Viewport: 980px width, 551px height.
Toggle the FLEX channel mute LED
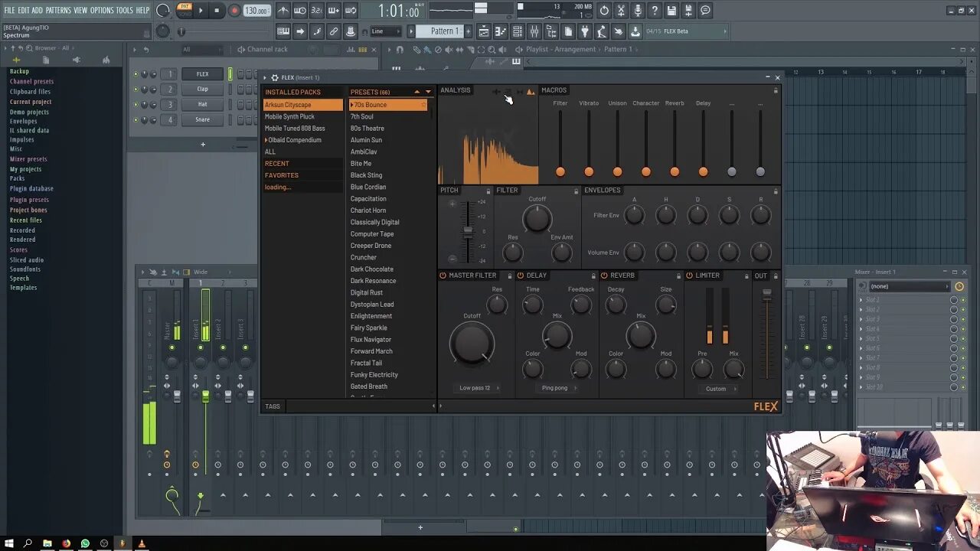click(136, 74)
